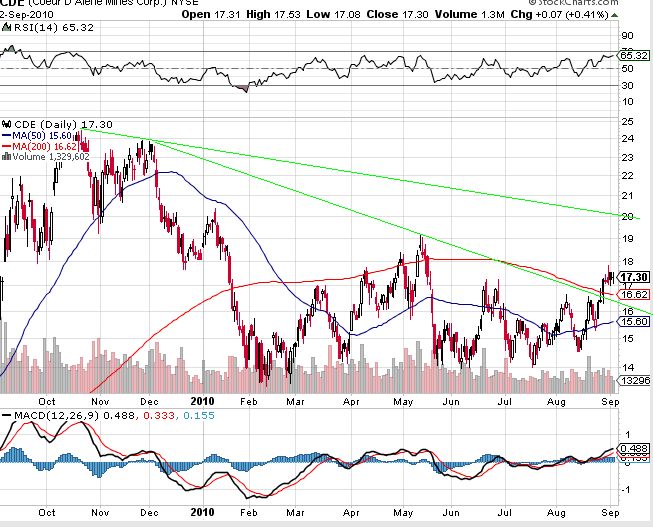
Task: Click May label under the price chart
Action: click(403, 402)
